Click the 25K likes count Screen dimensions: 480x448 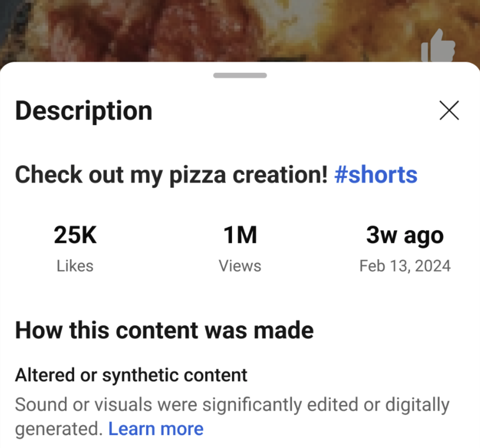(x=75, y=235)
